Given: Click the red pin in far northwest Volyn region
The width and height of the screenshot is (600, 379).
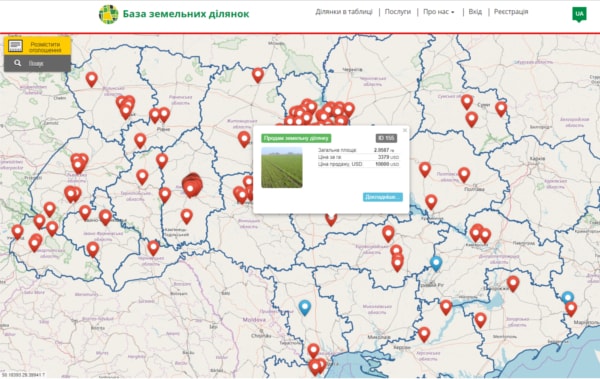Looking at the screenshot, I should pyautogui.click(x=91, y=79).
